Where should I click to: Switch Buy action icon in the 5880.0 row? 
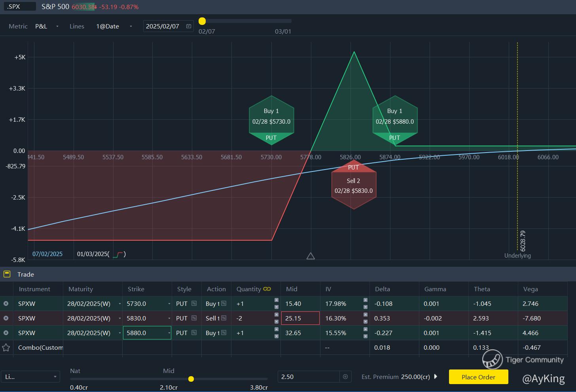pos(224,333)
